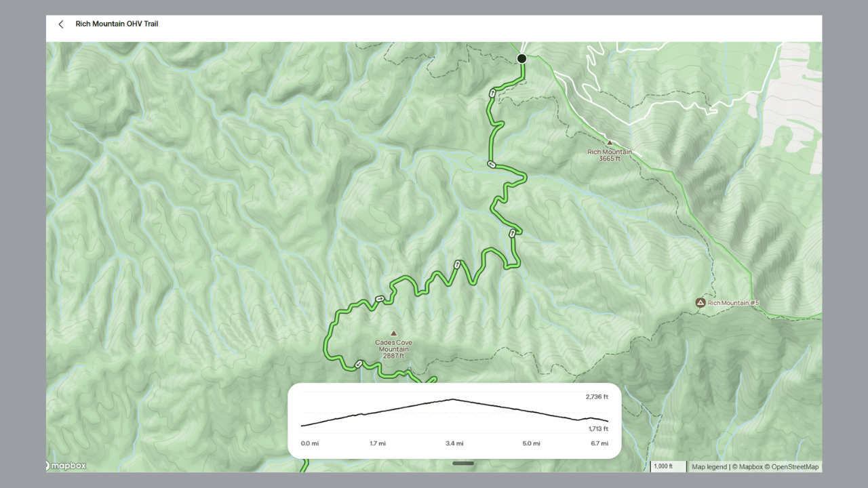Go back using the header arrow
Image resolution: width=868 pixels, height=488 pixels.
coord(61,24)
